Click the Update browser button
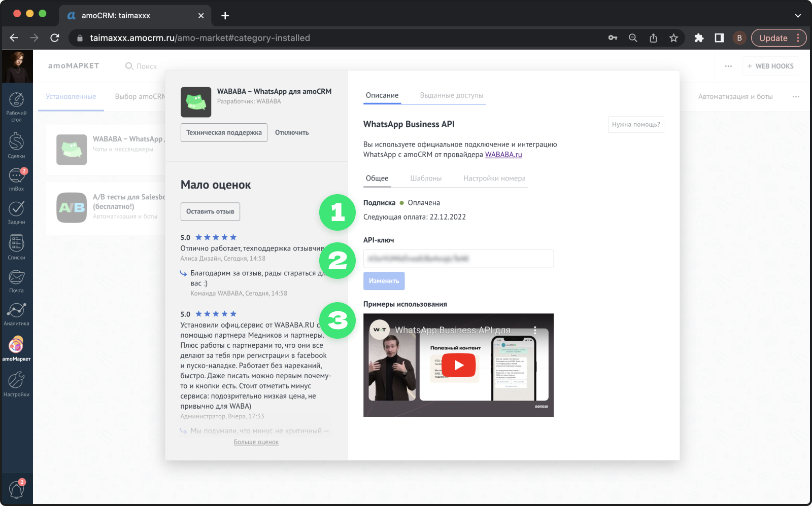Image resolution: width=812 pixels, height=506 pixels. (779, 38)
